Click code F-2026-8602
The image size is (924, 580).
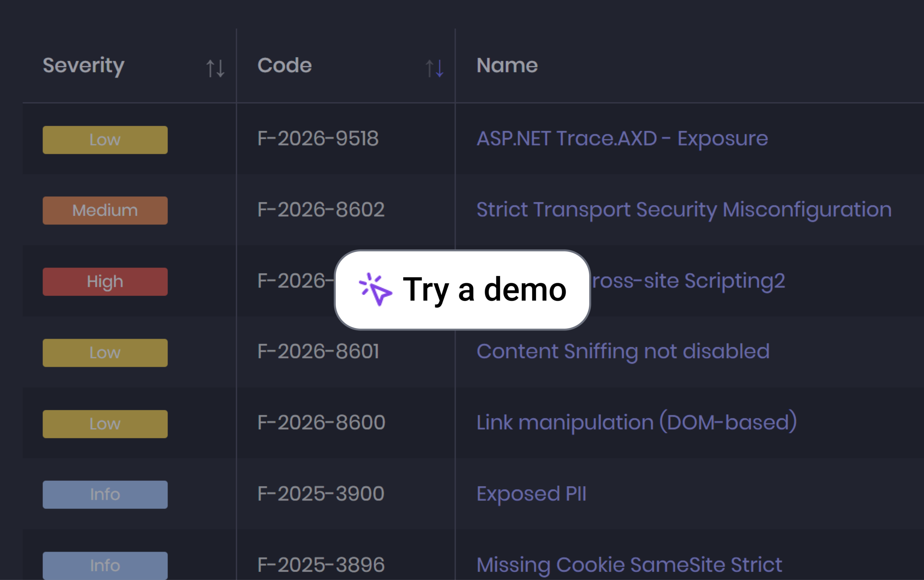[321, 210]
